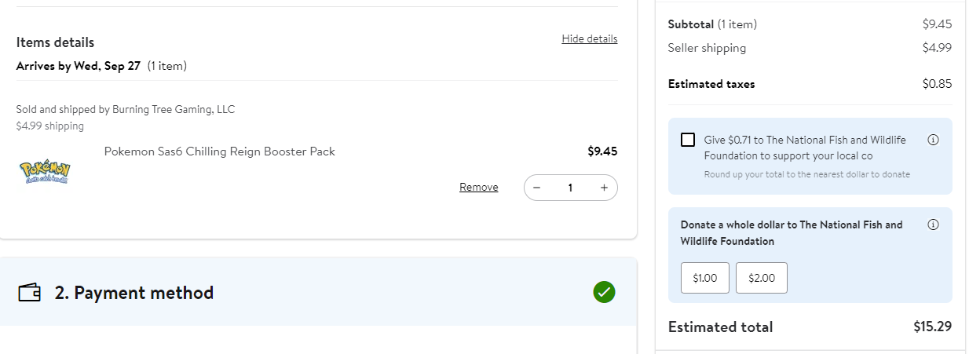Click the Items details heading
Screen dimensions: 980x354
pos(55,42)
